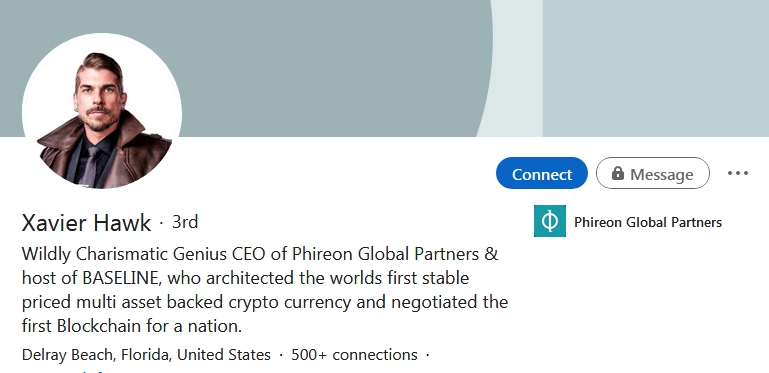Open Xavier Hawk's circular profile photo
Viewport: 769px width, 373px height.
pos(102,111)
